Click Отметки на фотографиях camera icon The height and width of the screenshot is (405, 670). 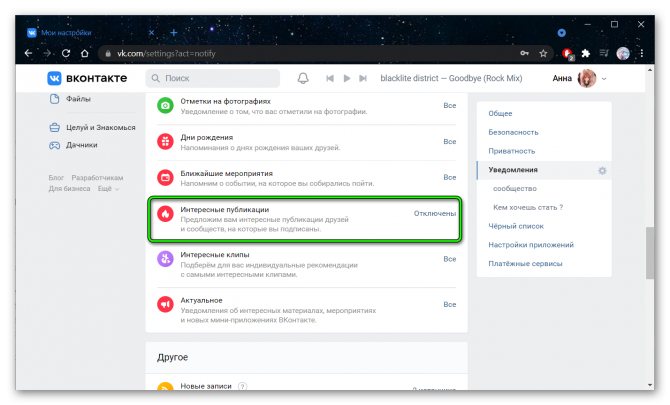[165, 106]
